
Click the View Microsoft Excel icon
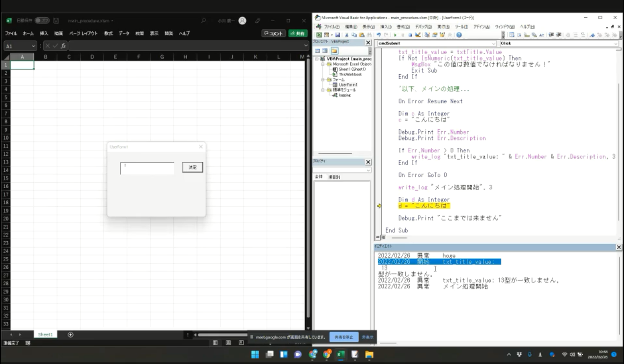click(319, 35)
